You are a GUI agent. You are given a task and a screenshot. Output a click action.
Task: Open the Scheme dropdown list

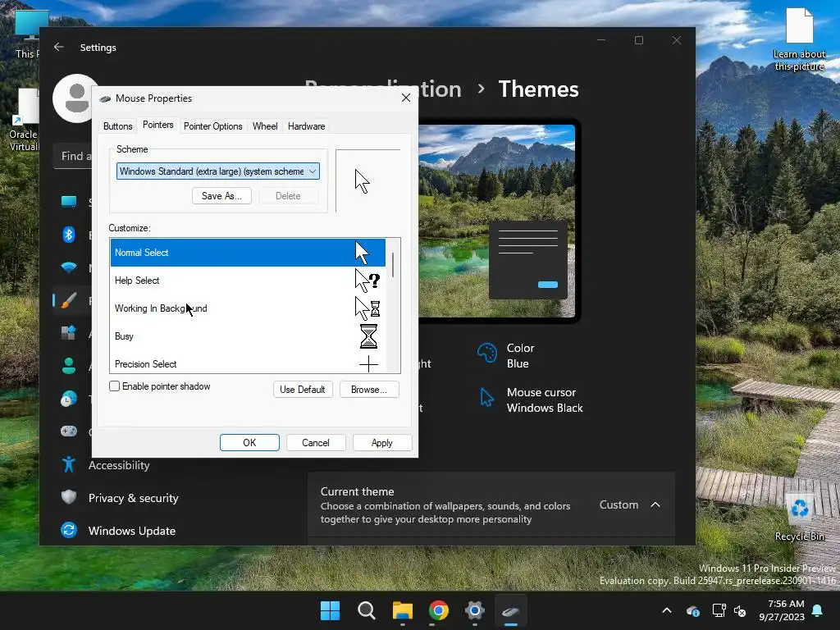coord(218,171)
